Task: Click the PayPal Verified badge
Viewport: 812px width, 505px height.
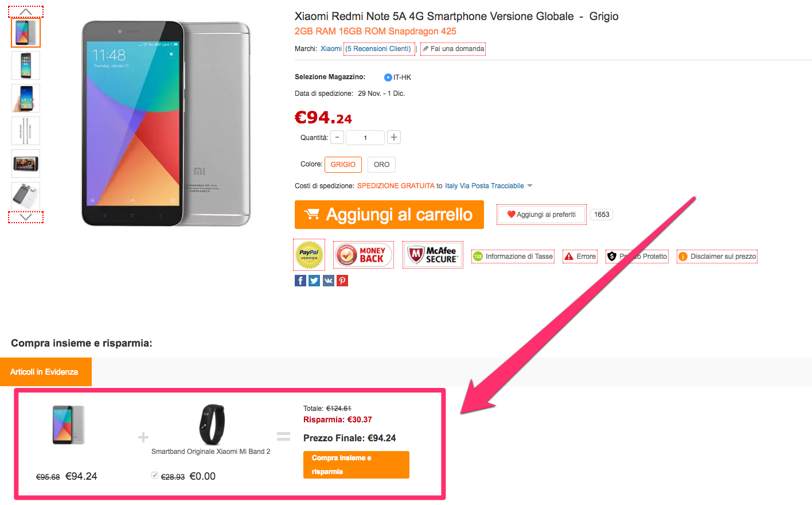Action: point(309,255)
